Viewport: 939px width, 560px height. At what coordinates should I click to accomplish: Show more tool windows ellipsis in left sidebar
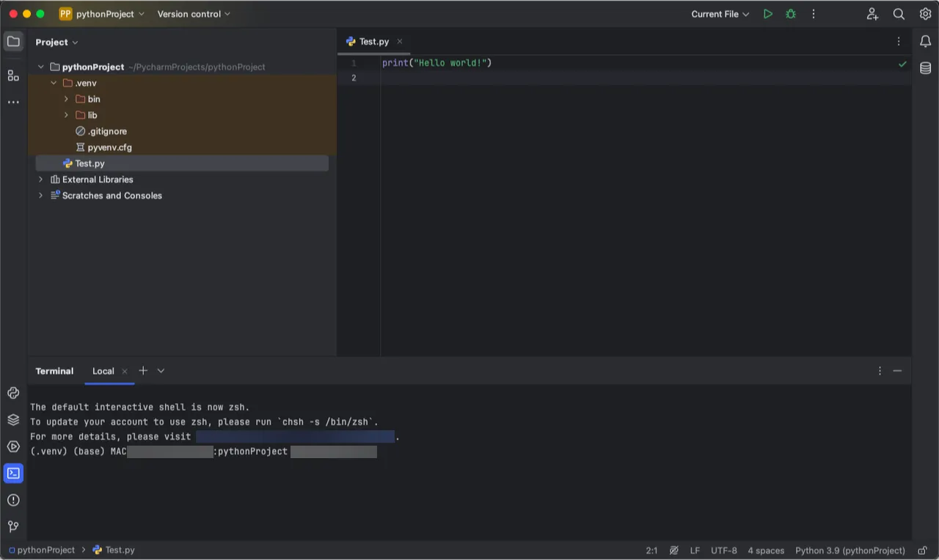[x=13, y=102]
